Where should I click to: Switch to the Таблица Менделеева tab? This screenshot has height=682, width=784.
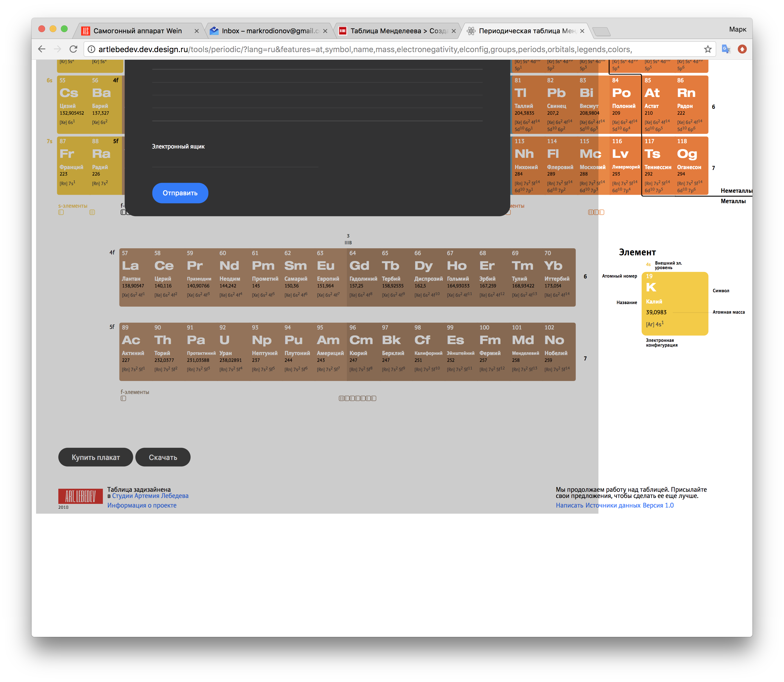point(396,31)
